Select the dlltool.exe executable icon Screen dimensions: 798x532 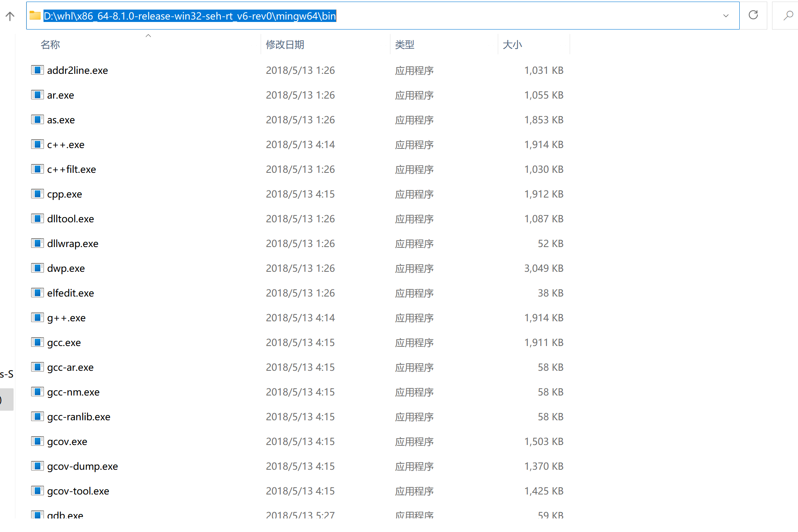[37, 218]
